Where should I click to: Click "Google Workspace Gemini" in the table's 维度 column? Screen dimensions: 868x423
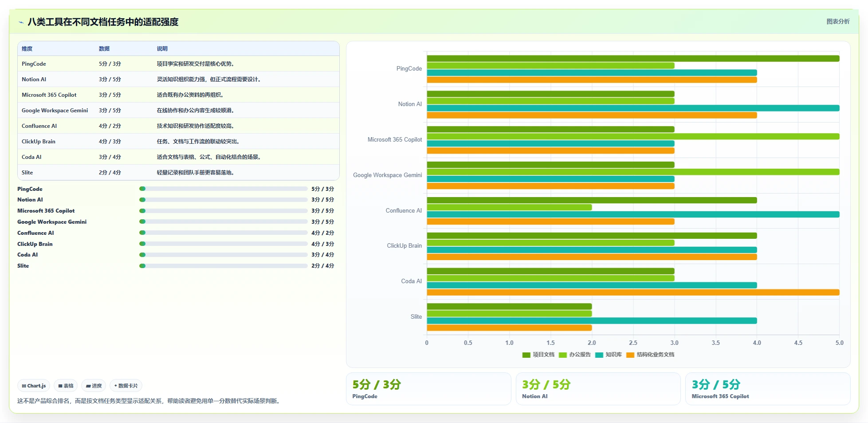click(x=55, y=111)
